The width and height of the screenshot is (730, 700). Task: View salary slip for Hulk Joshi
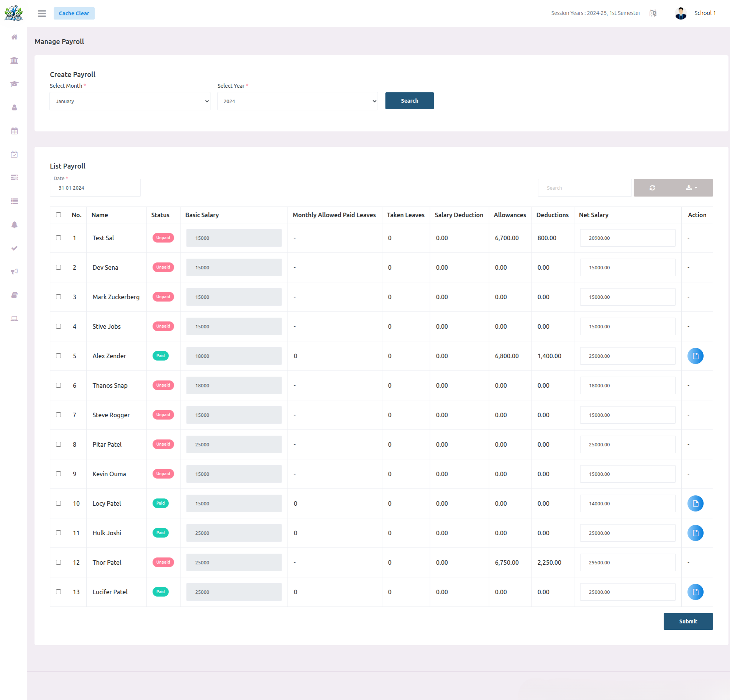[x=695, y=533]
